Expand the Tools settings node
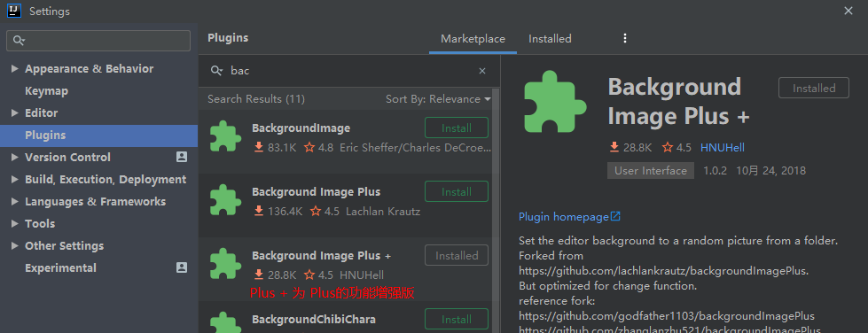This screenshot has width=868, height=333. 15,223
